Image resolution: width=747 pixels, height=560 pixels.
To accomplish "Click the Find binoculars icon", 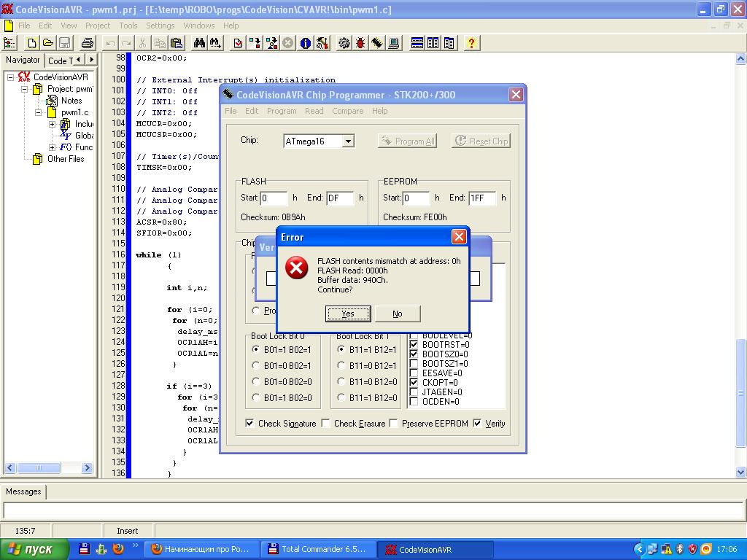I will click(199, 43).
